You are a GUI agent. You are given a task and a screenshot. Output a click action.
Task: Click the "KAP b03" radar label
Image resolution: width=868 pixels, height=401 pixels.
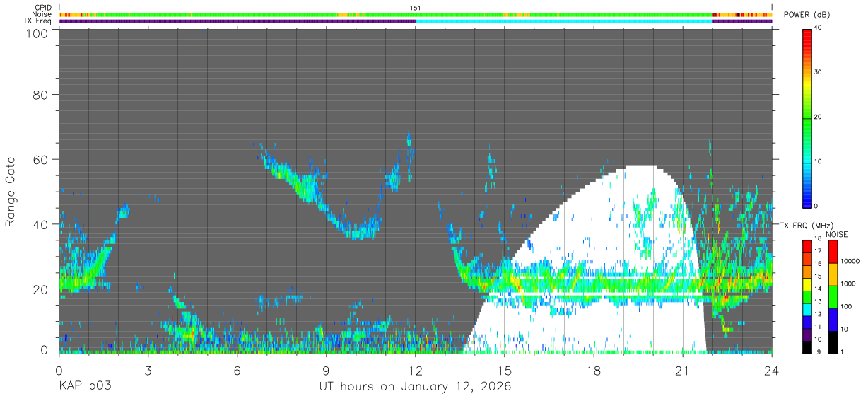84,387
